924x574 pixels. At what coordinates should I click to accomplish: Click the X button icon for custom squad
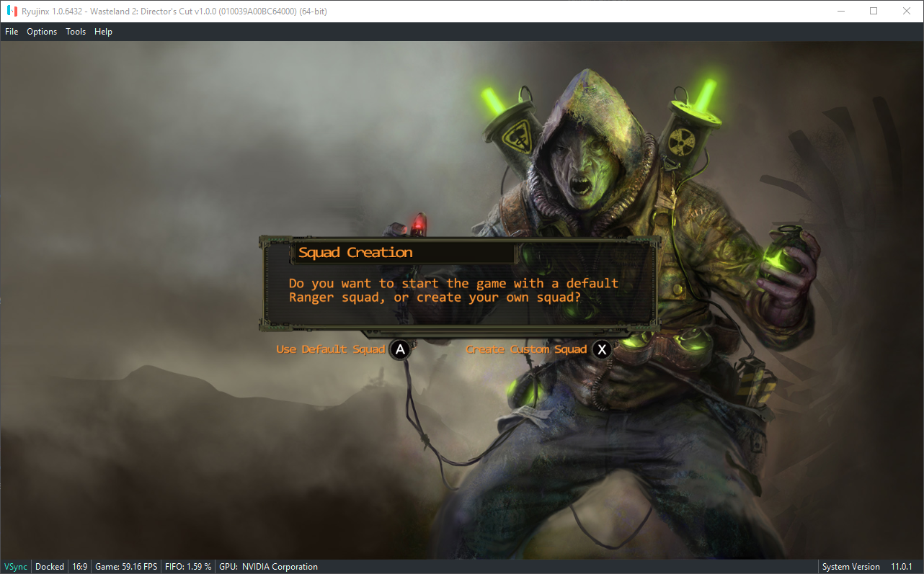point(602,350)
